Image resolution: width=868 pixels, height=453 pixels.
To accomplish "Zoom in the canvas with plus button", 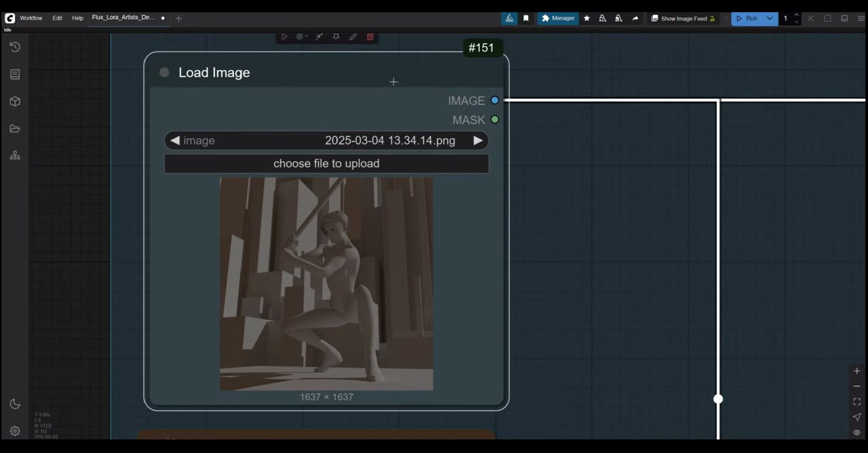I will point(857,371).
